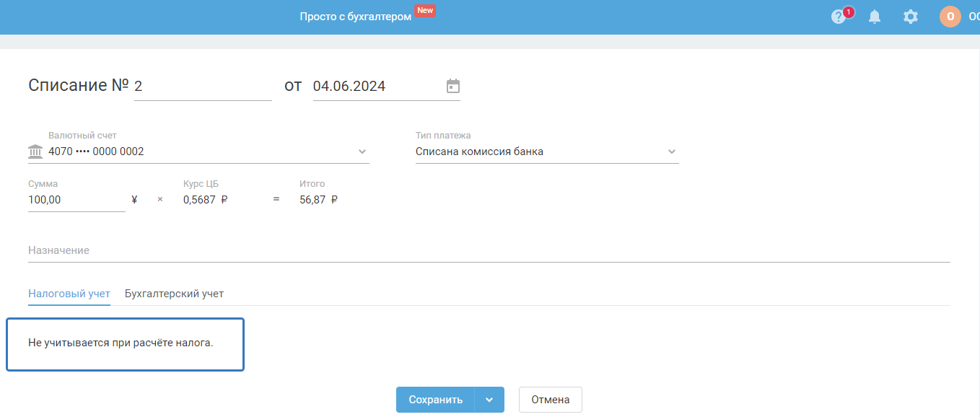Click the Не учитывается при расчёте налога box
Viewport: 980px width, 417px height.
pyautogui.click(x=125, y=344)
